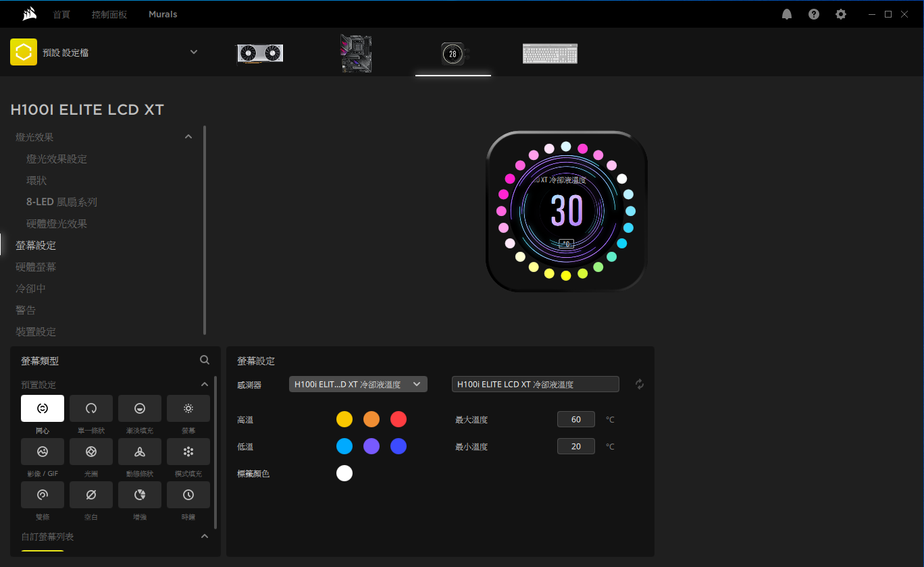Viewport: 924px width, 567px height.
Task: Select the motherboard device thumbnail
Action: click(356, 53)
